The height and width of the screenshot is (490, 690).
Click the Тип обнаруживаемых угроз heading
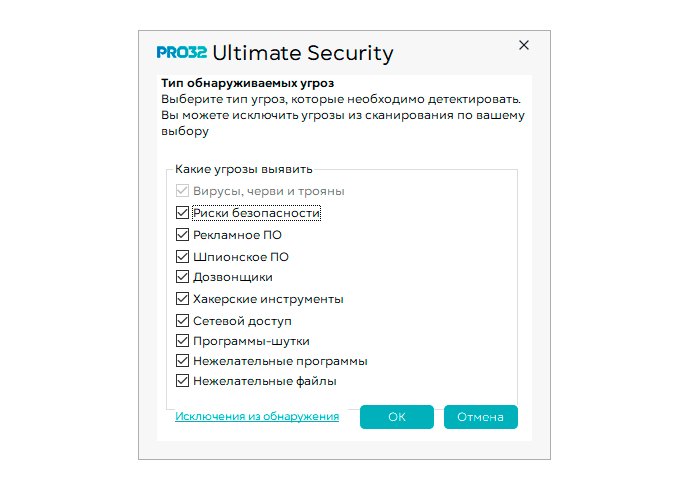247,83
